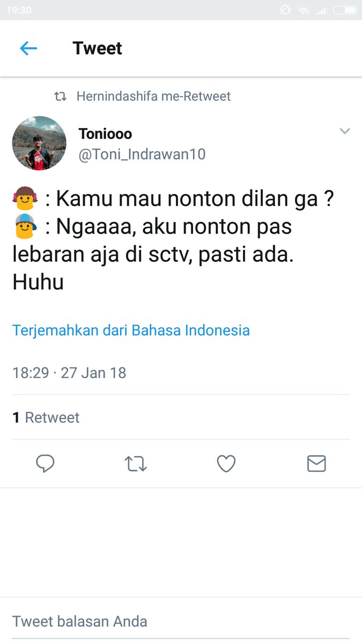Tap the 18:29 · 27 Jan 18 timestamp
Image resolution: width=362 pixels, height=644 pixels.
point(69,372)
